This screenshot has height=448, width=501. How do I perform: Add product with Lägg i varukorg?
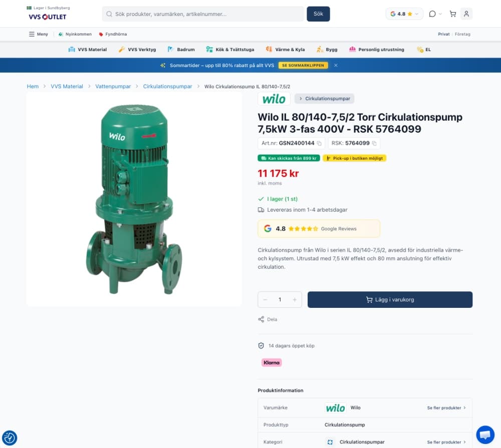[x=390, y=299]
